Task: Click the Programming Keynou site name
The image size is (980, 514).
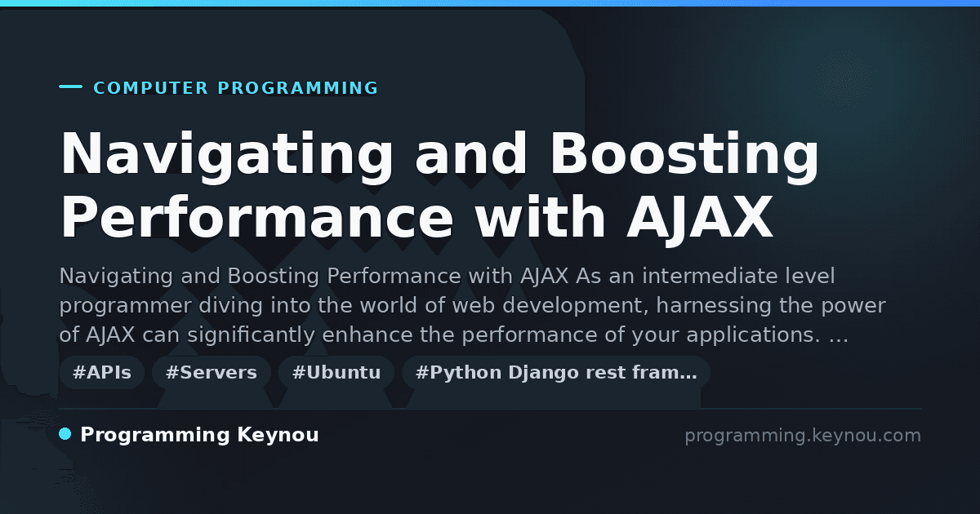Action: [199, 435]
